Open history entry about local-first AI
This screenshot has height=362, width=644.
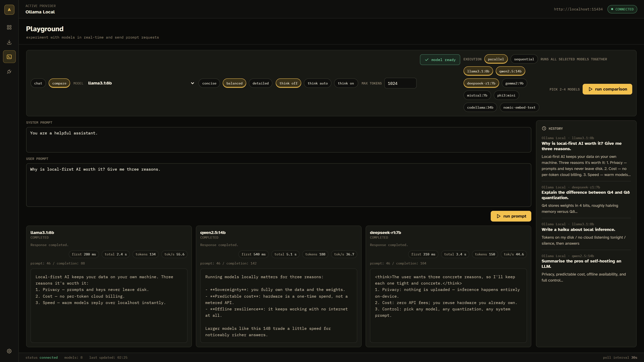pos(586,156)
